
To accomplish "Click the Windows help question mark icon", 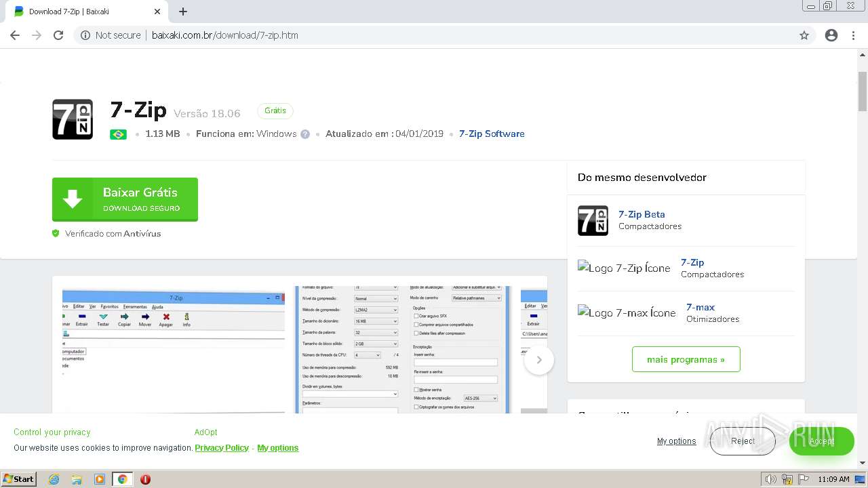I will coord(305,134).
